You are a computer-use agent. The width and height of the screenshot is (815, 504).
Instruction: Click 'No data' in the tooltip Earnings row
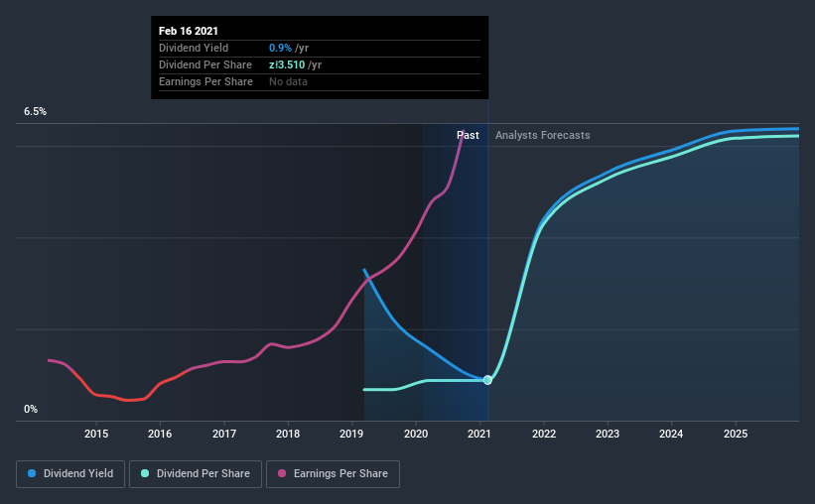click(x=288, y=81)
